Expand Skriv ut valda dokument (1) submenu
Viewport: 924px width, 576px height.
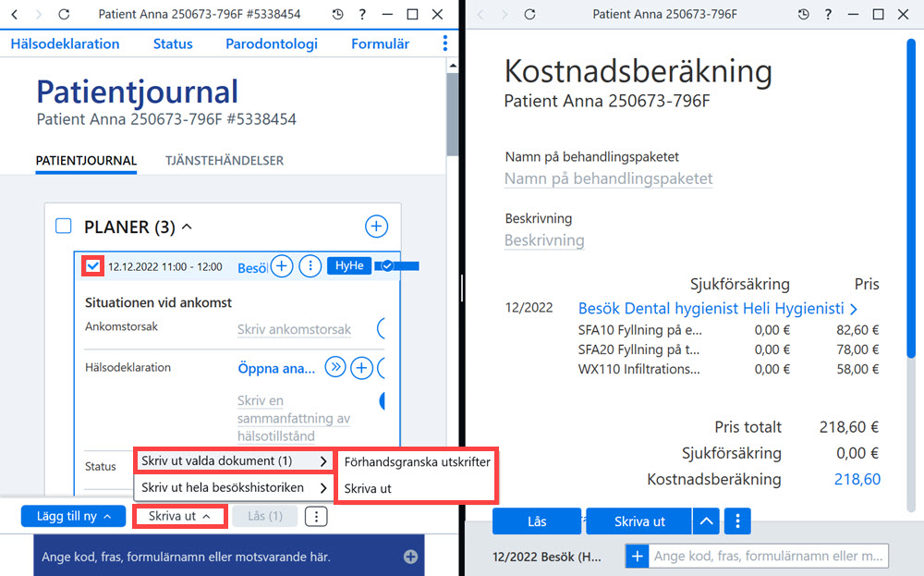(234, 461)
